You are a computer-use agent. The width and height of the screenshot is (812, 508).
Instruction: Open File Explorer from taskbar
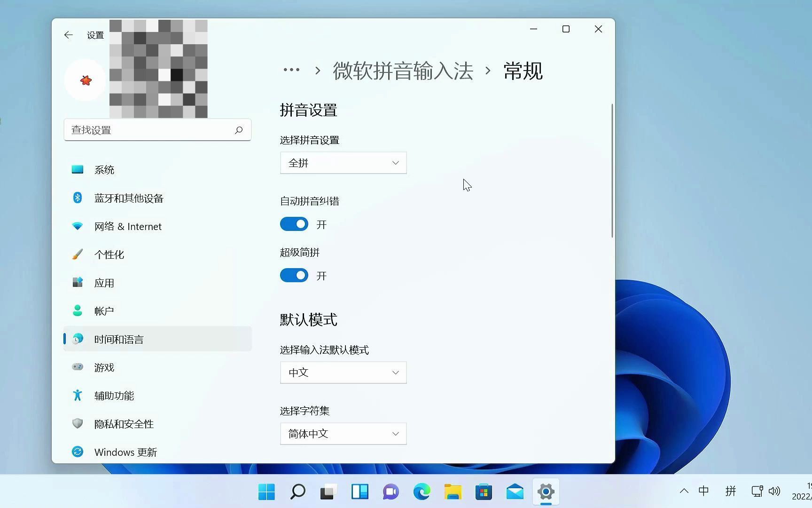pos(453,492)
